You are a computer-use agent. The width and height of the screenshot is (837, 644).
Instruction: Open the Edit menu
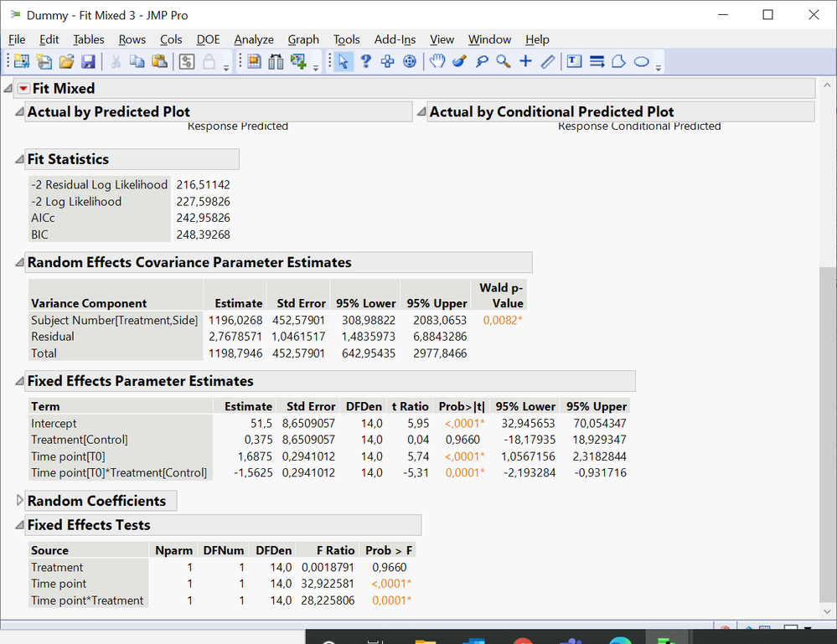(49, 39)
